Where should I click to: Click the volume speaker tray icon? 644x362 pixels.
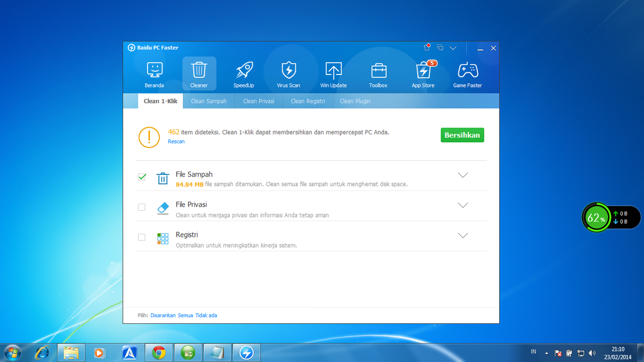click(x=592, y=353)
